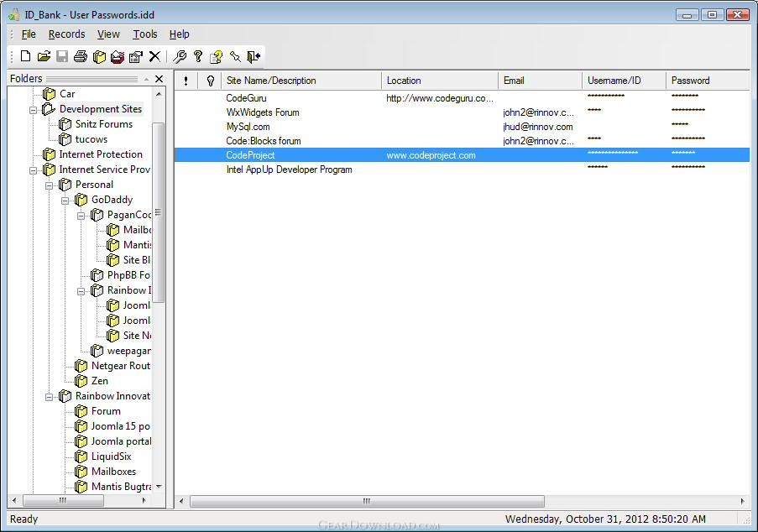The height and width of the screenshot is (532, 758).
Task: Click the tucows folder icon
Action: (x=65, y=139)
